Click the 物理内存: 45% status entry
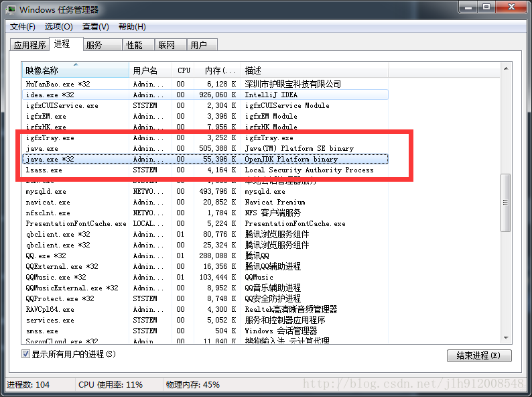Screen dimensions: 532x397 click(x=193, y=385)
